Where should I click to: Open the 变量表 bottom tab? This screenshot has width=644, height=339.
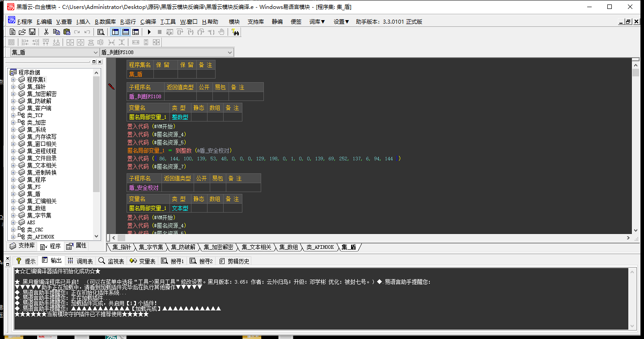[x=143, y=261]
